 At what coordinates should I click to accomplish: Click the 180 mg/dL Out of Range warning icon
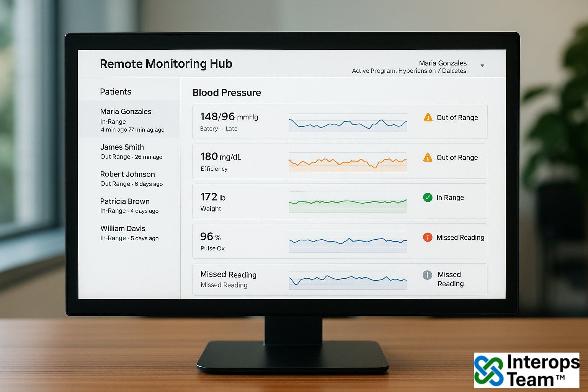click(x=428, y=157)
